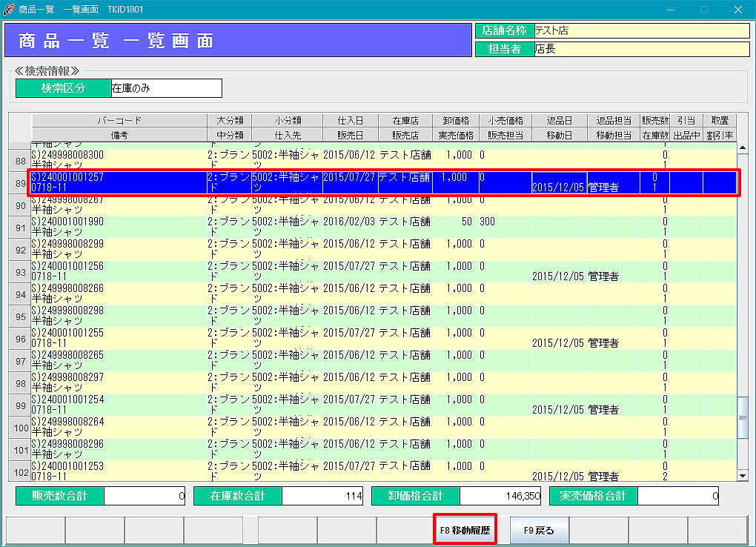Click the 販売数 column header

point(655,120)
